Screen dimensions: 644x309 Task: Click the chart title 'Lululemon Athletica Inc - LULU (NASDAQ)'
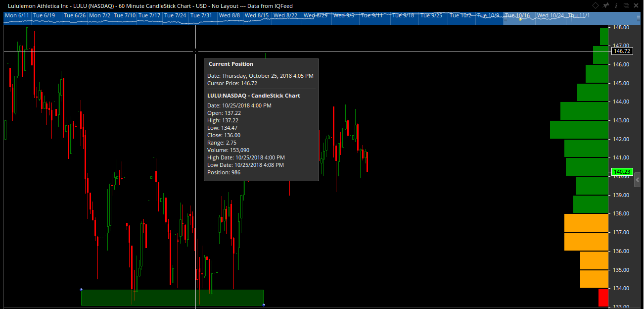[x=61, y=5]
